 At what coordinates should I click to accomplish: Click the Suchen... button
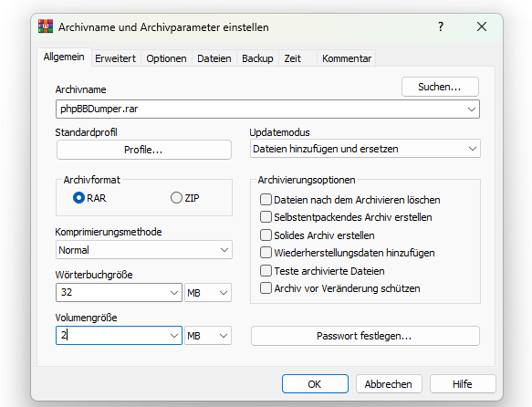pos(440,87)
